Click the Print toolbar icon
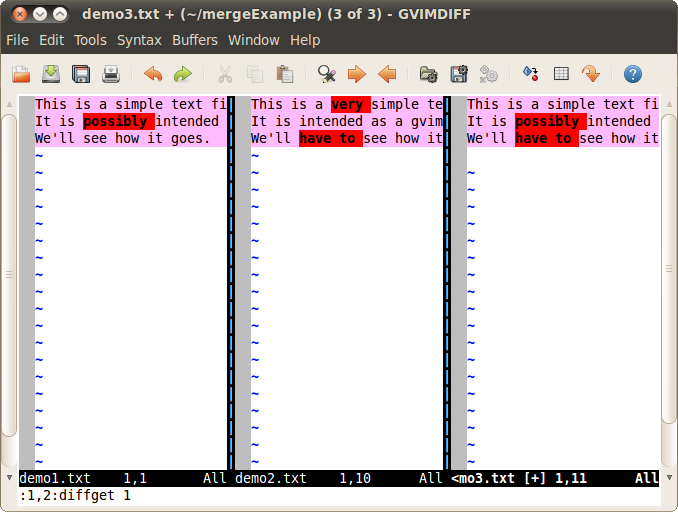This screenshot has height=512, width=678. click(x=111, y=74)
